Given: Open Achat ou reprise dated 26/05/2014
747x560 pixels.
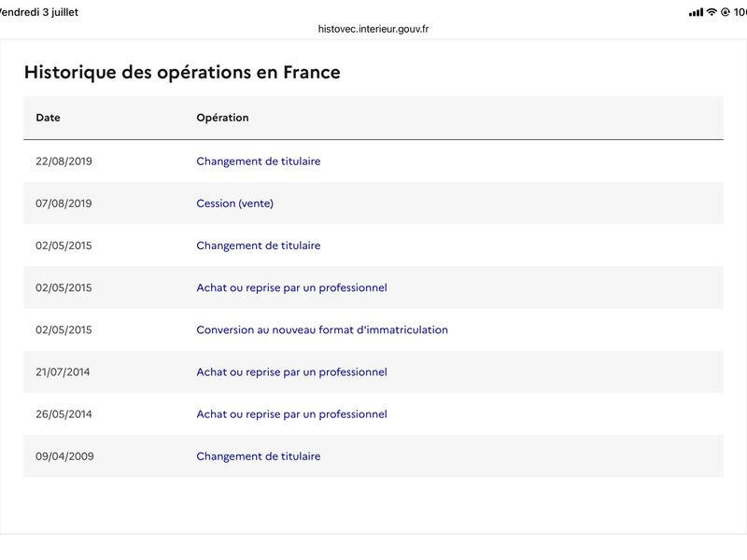Looking at the screenshot, I should 291,413.
